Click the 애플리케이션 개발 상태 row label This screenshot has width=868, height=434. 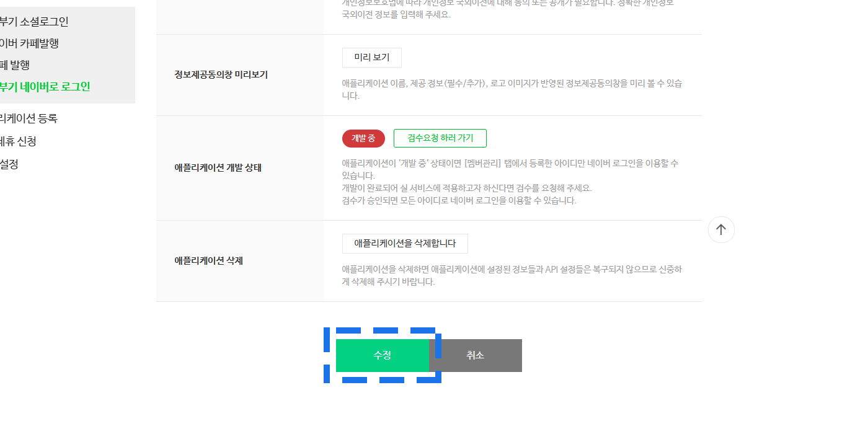pos(218,167)
